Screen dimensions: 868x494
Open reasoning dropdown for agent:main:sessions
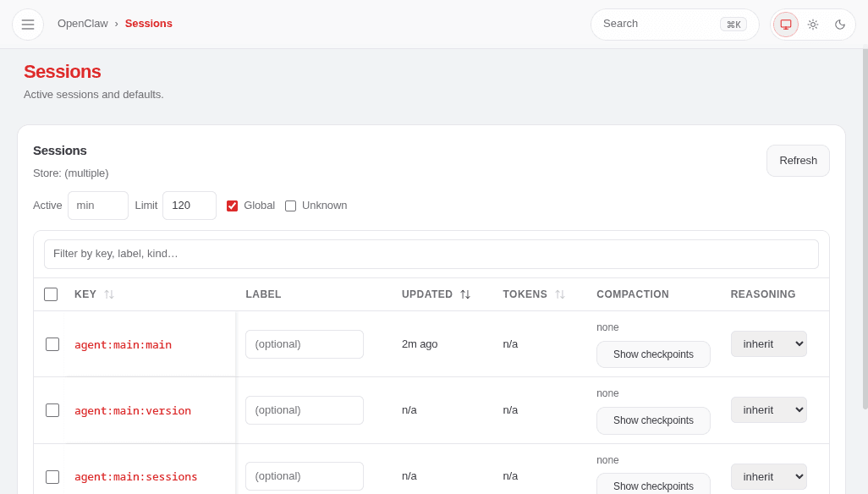coord(768,476)
